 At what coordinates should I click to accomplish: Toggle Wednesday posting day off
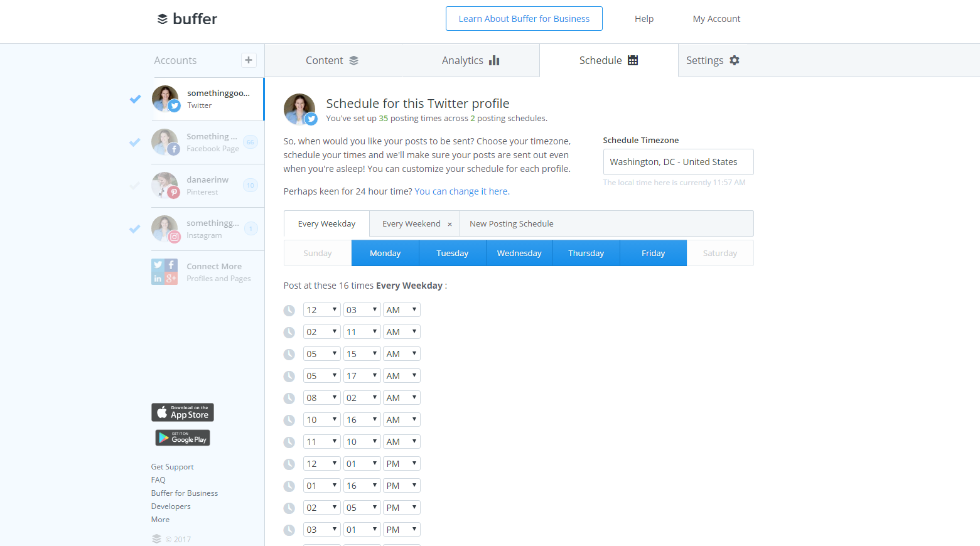pos(519,253)
